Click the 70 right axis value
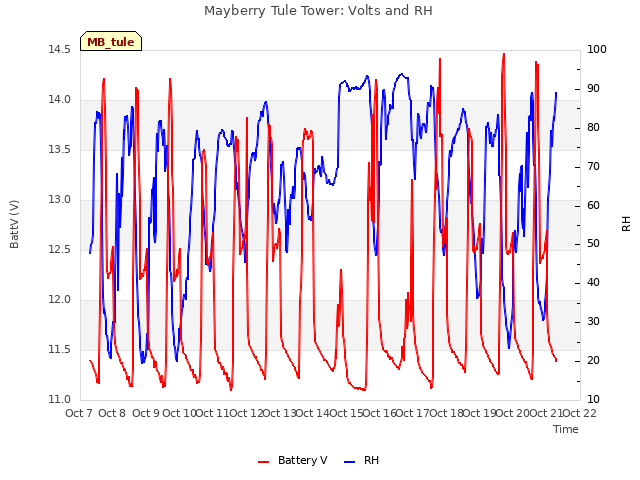Image resolution: width=640 pixels, height=480 pixels. 593,166
